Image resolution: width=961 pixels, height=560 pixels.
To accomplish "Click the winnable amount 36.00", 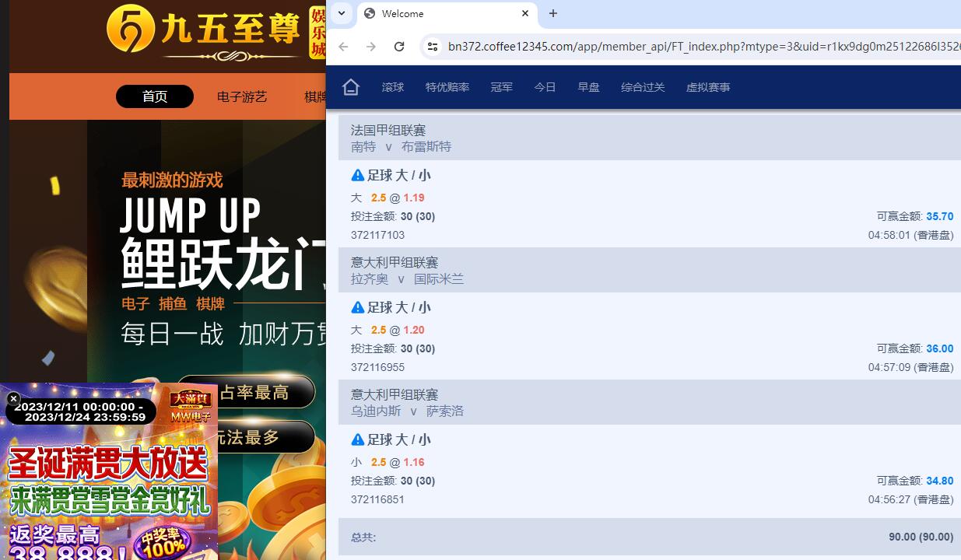I will (939, 348).
